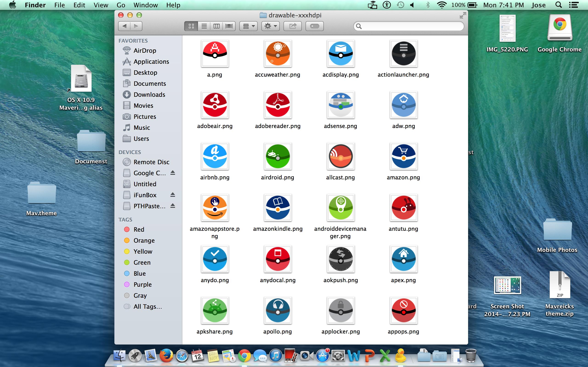588x367 pixels.
Task: Open the item arrangement dropdown
Action: [x=249, y=26]
